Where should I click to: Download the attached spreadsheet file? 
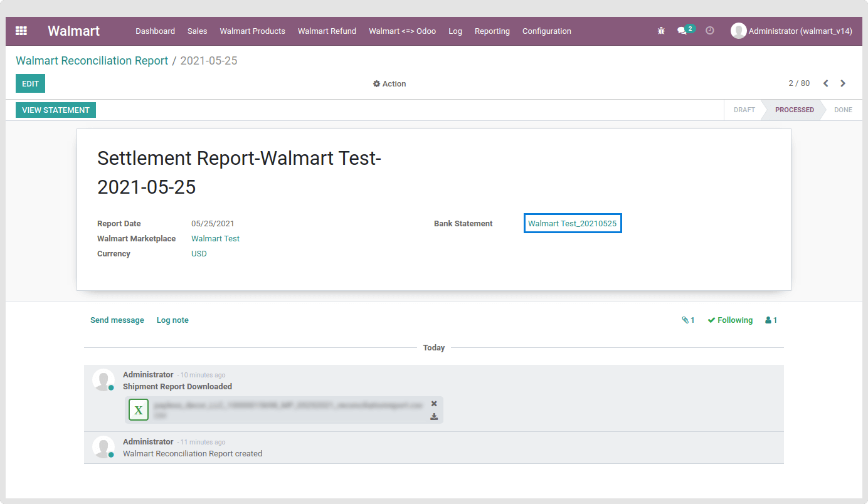[x=434, y=417]
